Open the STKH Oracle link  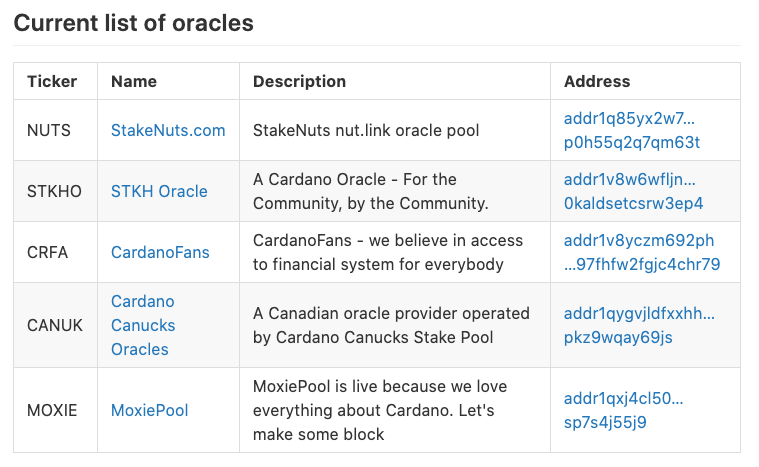[159, 191]
